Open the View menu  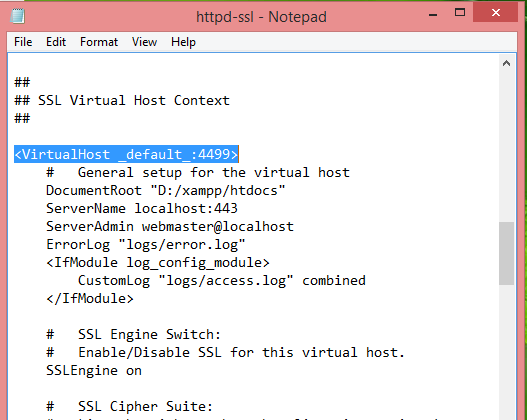tap(144, 42)
